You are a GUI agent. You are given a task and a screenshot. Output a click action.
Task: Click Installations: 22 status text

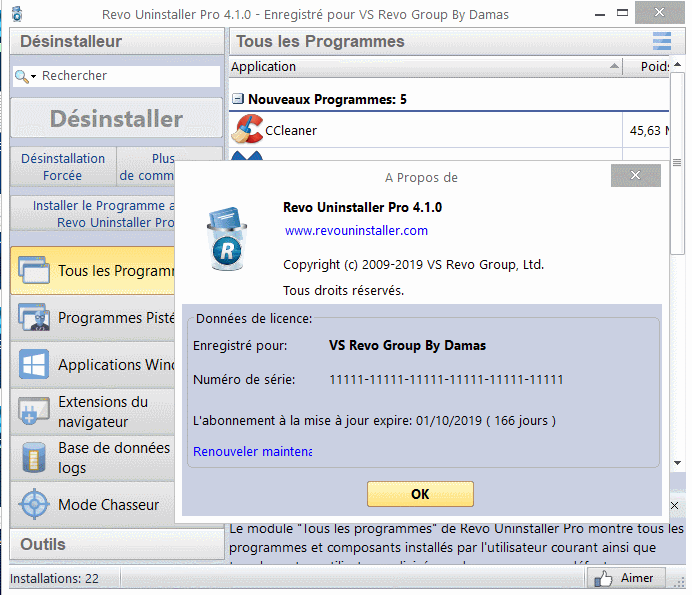[x=54, y=578]
